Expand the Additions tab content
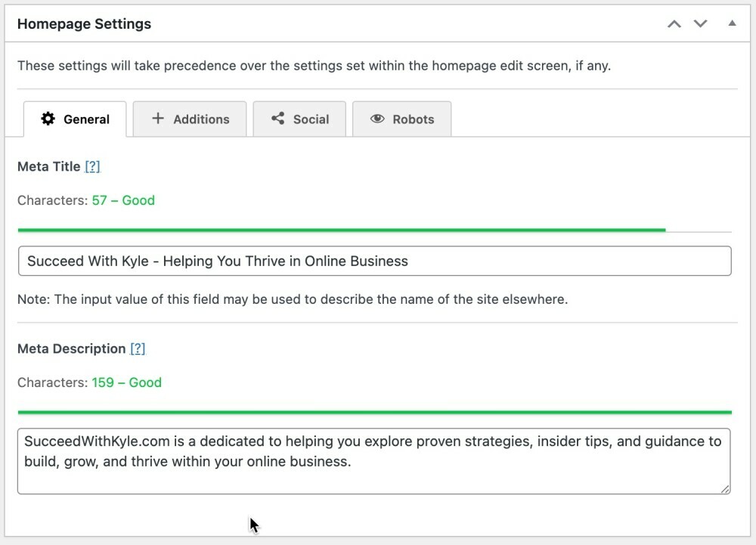Screen dimensions: 756x545 point(189,119)
